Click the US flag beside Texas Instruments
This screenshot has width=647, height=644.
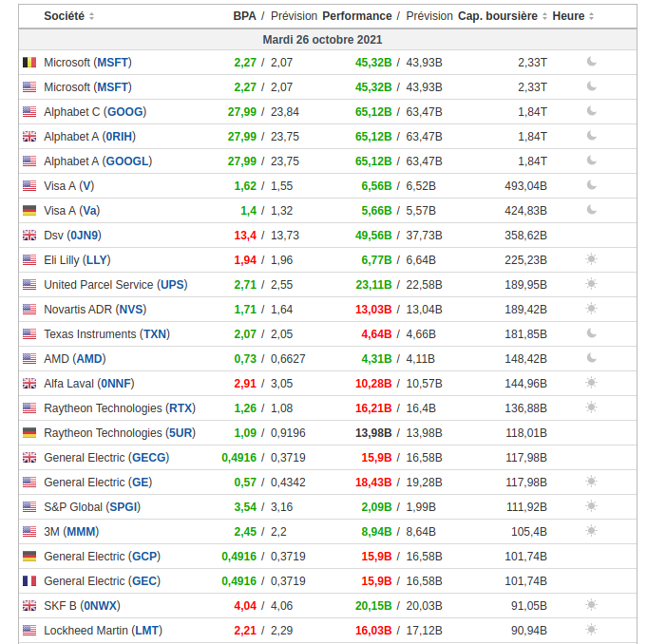pyautogui.click(x=29, y=334)
